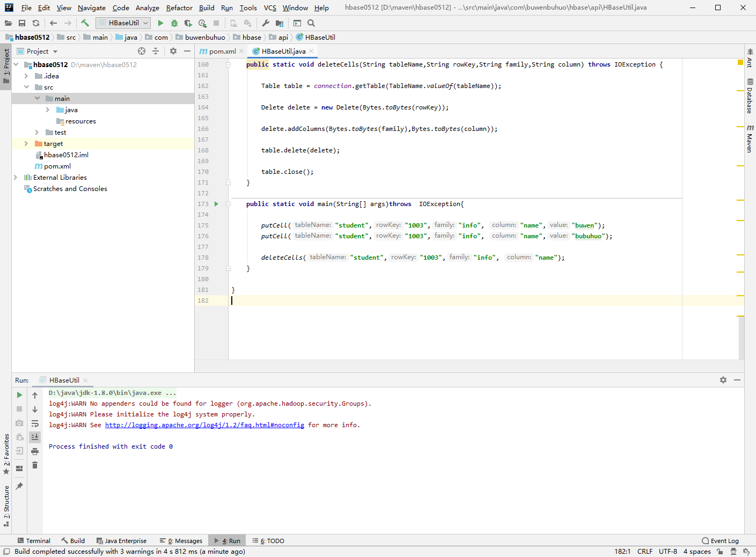Toggle the file read-only lock icon
The width and height of the screenshot is (756, 557).
pyautogui.click(x=720, y=551)
